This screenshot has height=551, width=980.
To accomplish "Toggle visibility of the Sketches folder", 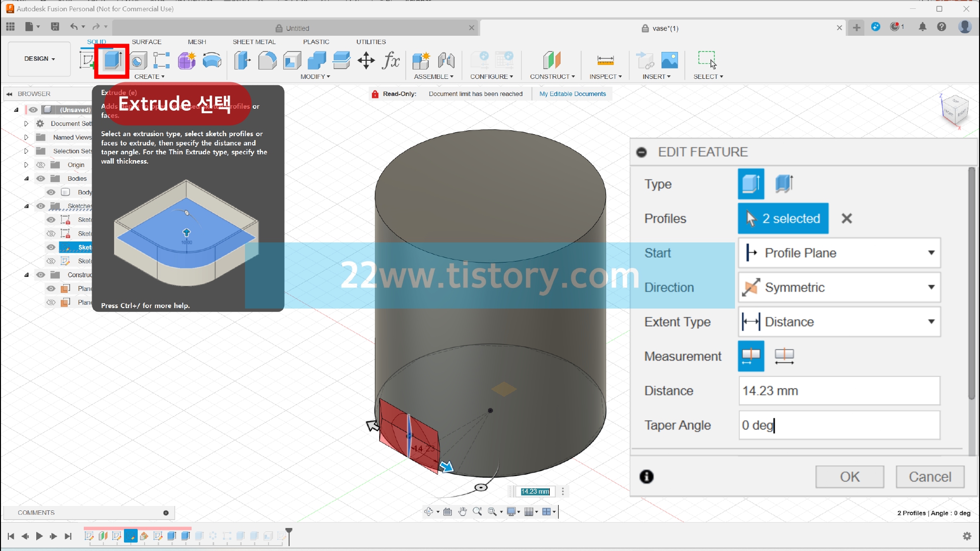I will tap(41, 206).
